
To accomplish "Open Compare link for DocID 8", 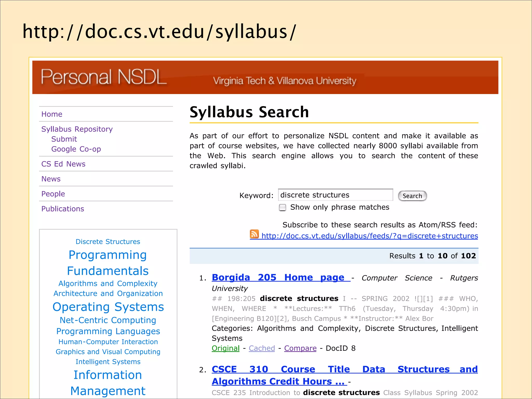I will click(300, 348).
